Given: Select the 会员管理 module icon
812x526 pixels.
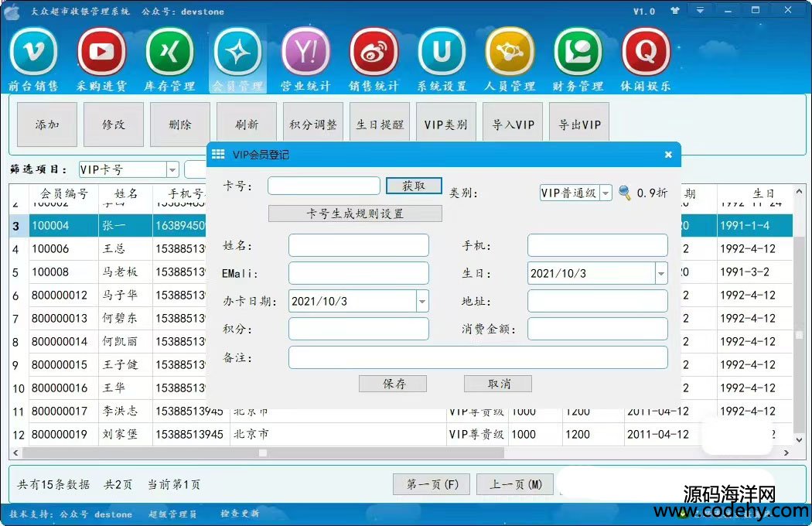Looking at the screenshot, I should click(237, 60).
